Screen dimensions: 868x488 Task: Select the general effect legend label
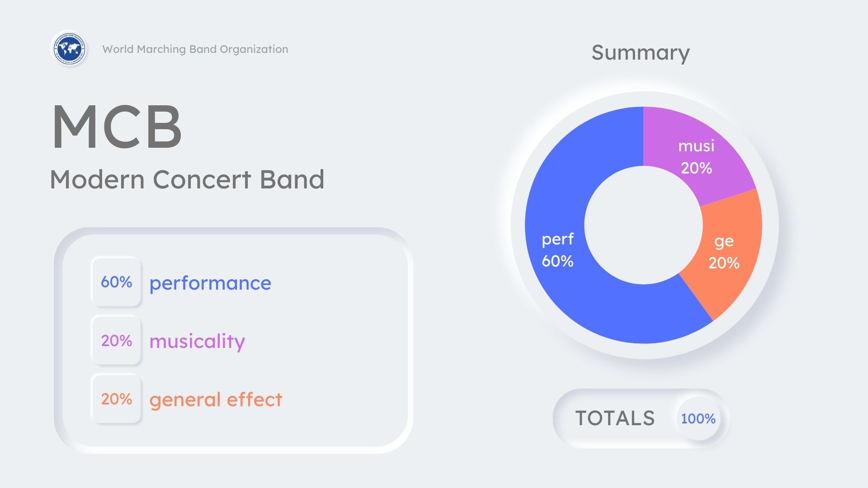coord(216,400)
